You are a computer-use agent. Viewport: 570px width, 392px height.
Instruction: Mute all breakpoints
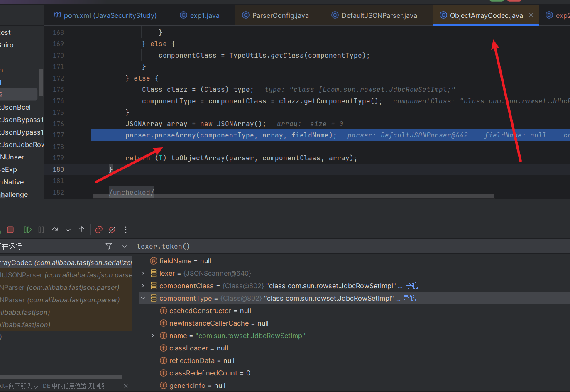click(x=112, y=230)
